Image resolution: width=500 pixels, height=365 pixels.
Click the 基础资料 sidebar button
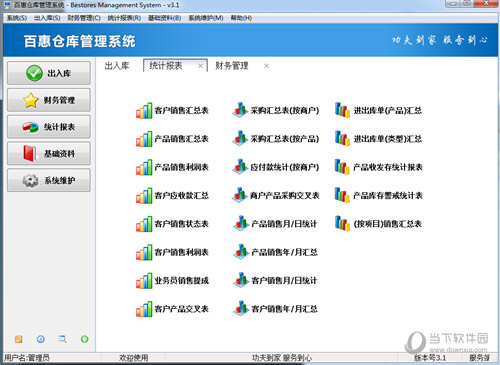pyautogui.click(x=49, y=153)
